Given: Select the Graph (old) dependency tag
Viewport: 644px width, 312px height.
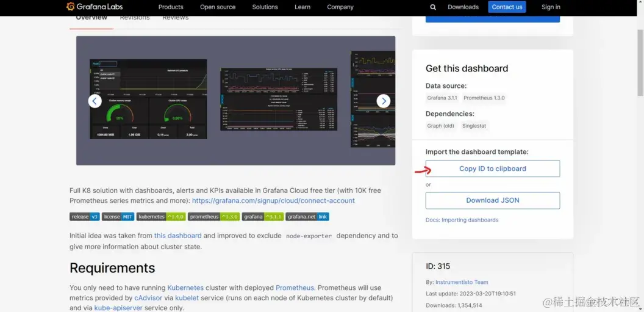Looking at the screenshot, I should click(x=440, y=126).
